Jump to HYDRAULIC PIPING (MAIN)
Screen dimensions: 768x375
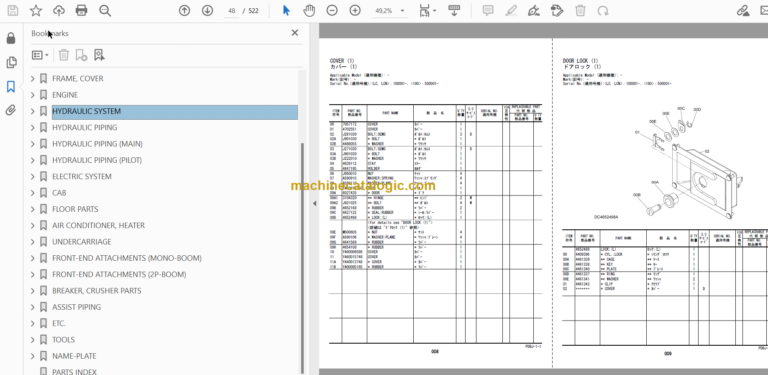coord(97,144)
